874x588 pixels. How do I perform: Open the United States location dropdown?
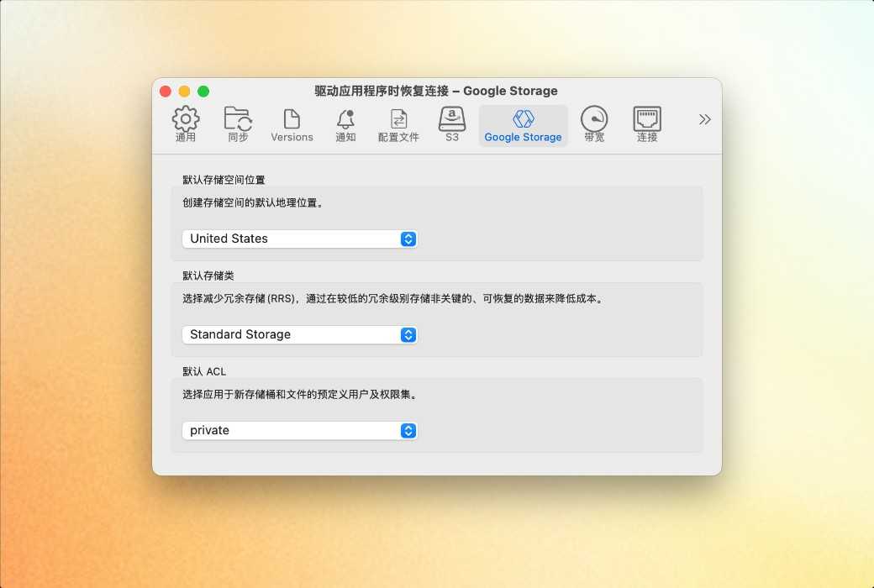[x=300, y=239]
